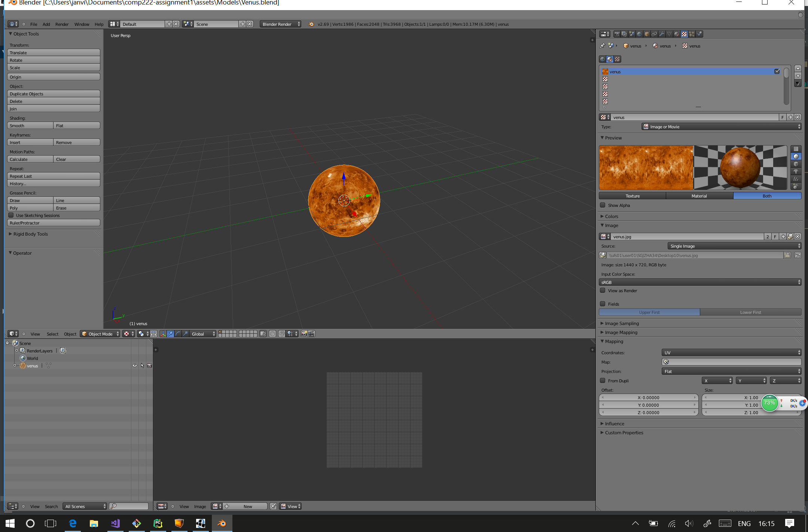Click the Offset X value slider field
Image resolution: width=808 pixels, height=532 pixels.
click(x=648, y=397)
